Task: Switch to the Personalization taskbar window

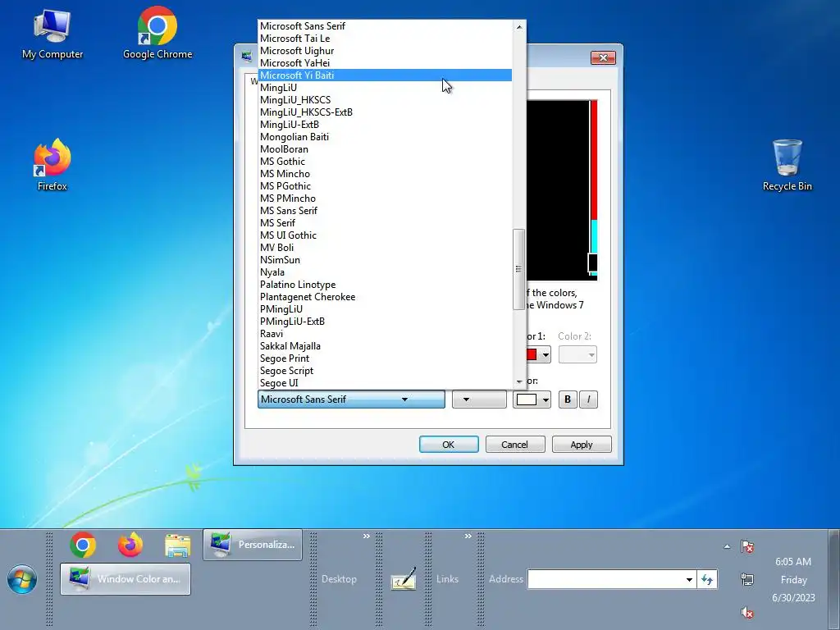Action: [x=253, y=545]
